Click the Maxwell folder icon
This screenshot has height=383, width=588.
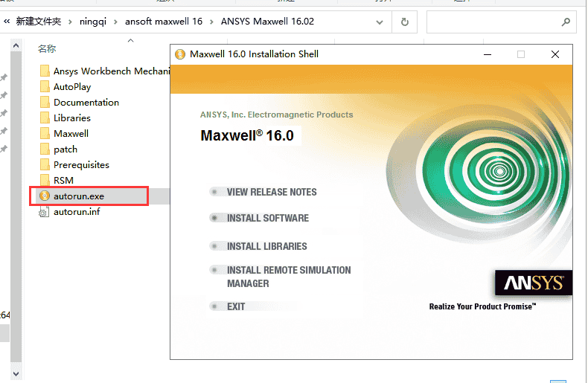(45, 133)
